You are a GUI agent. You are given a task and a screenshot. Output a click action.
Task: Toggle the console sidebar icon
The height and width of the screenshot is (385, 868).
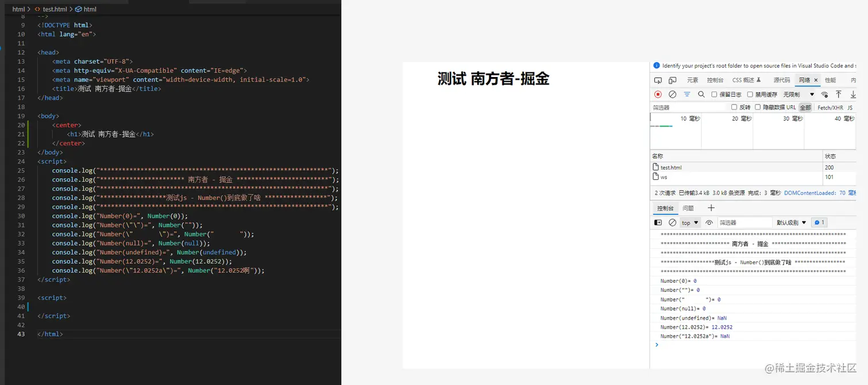click(658, 222)
